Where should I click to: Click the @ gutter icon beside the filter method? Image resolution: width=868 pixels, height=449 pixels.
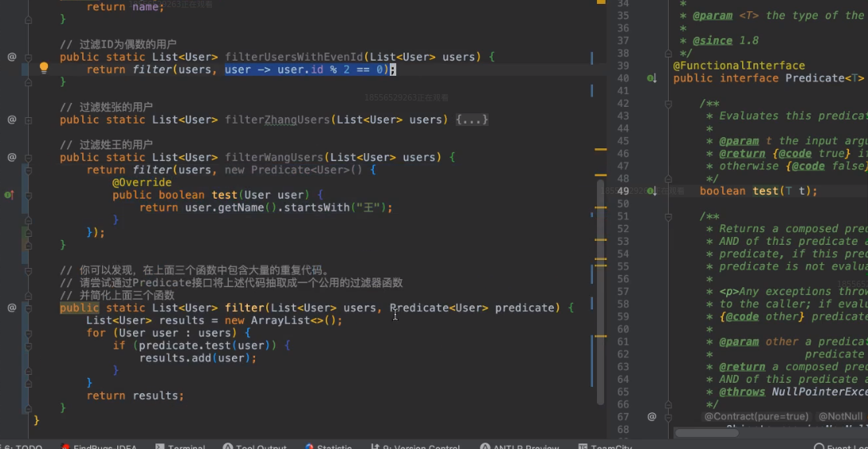click(x=12, y=307)
